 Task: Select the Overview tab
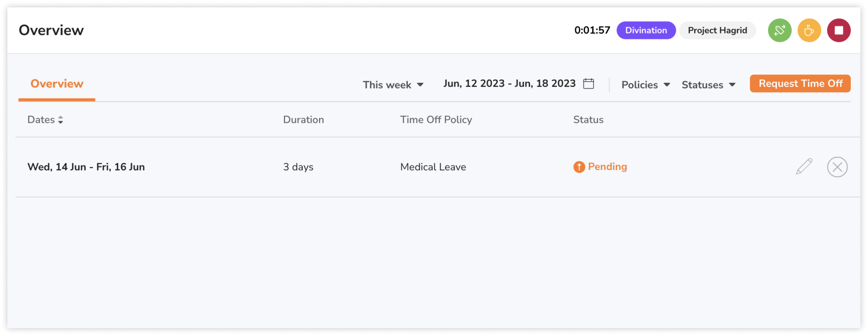[x=56, y=83]
